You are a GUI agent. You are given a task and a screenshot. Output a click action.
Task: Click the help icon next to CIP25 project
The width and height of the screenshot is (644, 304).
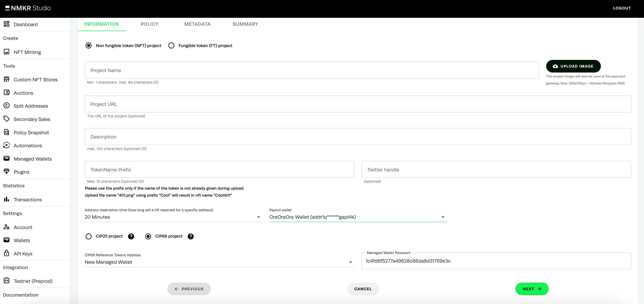(131, 236)
